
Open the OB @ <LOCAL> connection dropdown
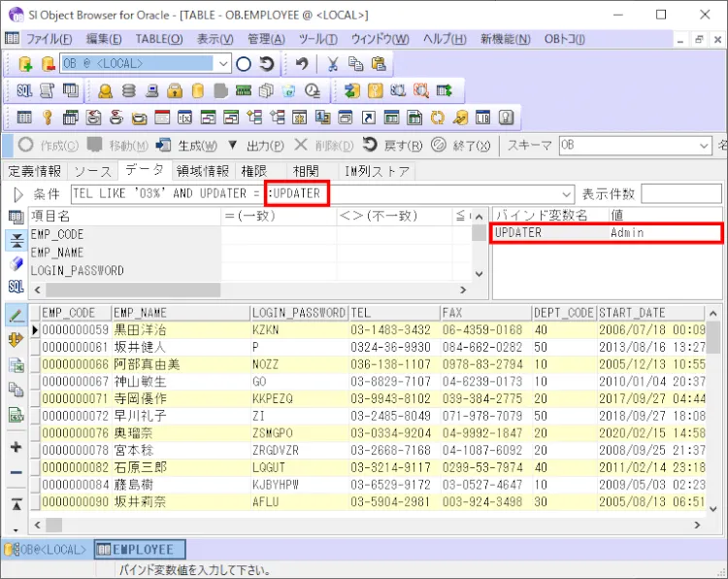223,64
